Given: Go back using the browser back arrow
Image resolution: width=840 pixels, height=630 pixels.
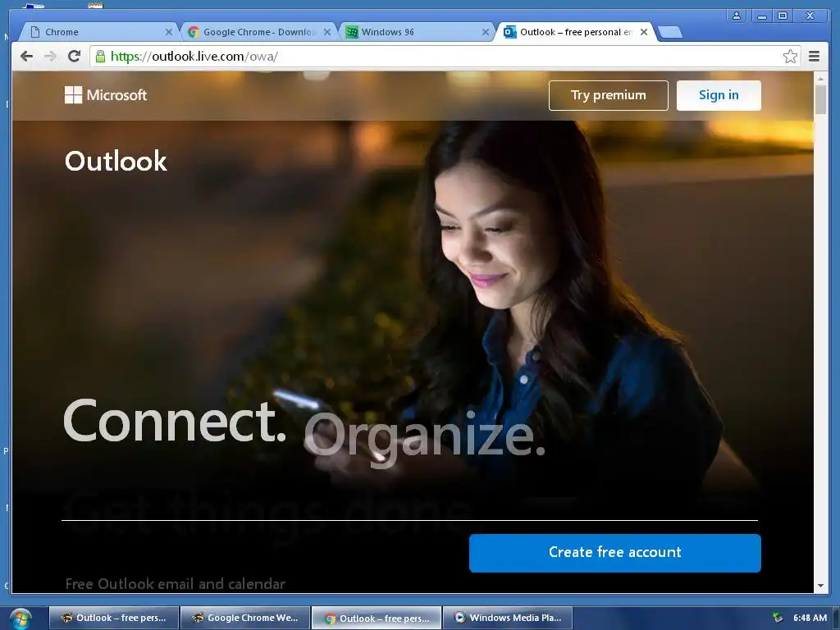Looking at the screenshot, I should [26, 57].
